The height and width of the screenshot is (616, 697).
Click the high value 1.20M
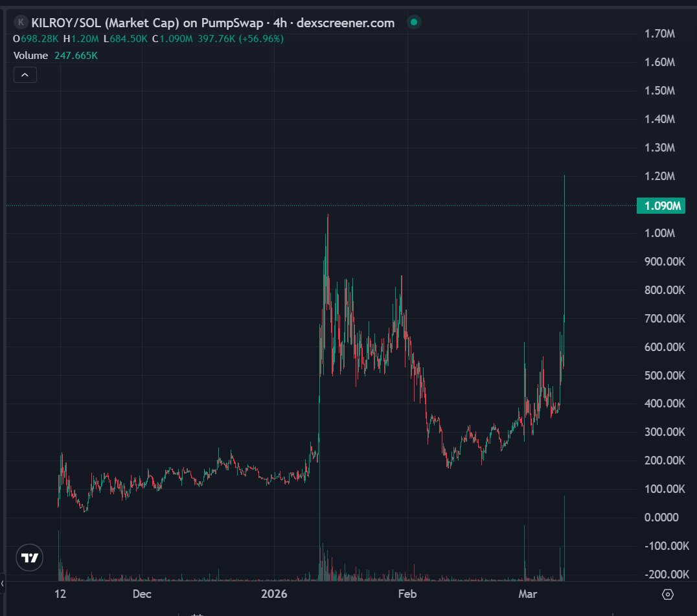click(x=85, y=39)
